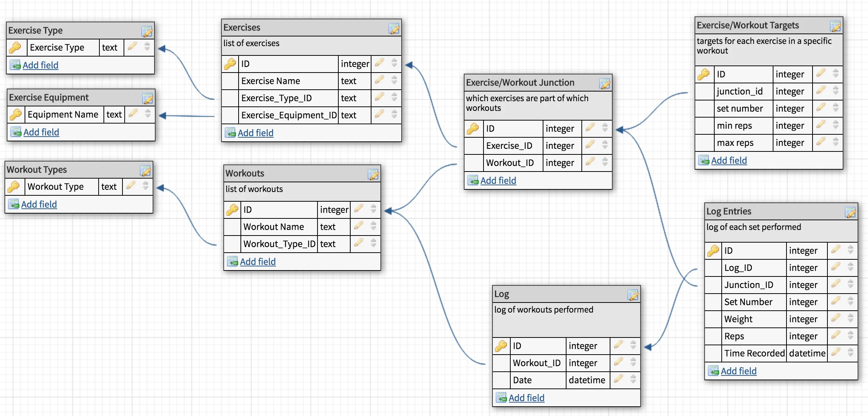Click integer type of junction_id field
This screenshot has height=416, width=868.
(x=789, y=92)
